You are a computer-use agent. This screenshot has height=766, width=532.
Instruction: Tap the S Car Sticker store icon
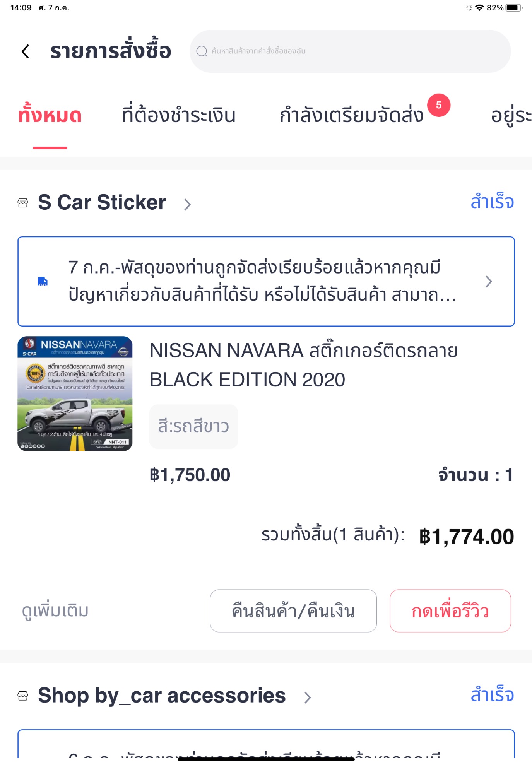pos(23,203)
